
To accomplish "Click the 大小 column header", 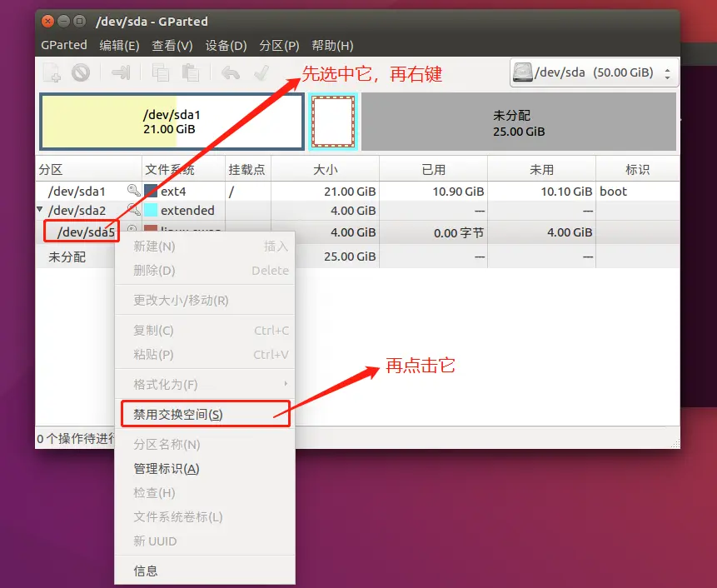I will (x=325, y=170).
